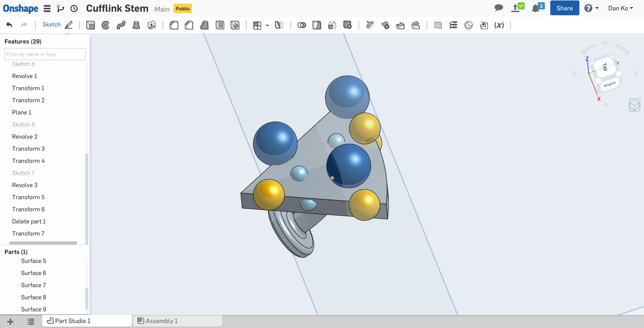The image size is (644, 328).
Task: Show notifications via the bell icon
Action: 535,8
